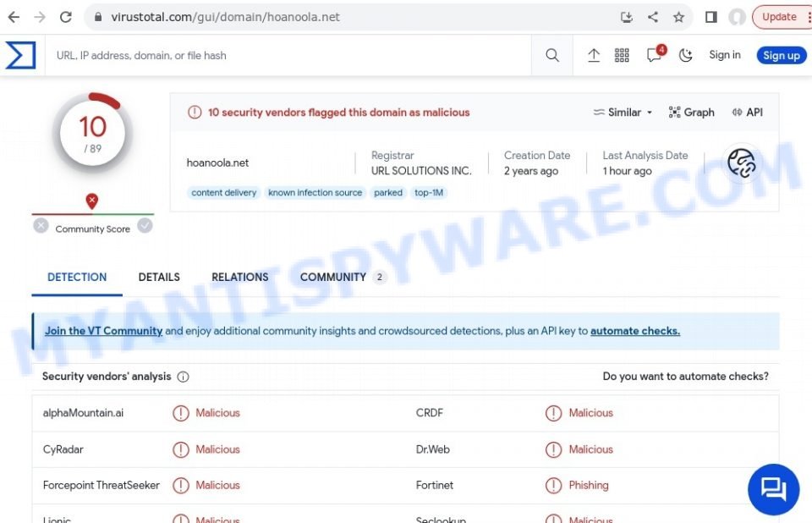Click the 10/89 detection score gauge
The image size is (812, 523).
click(x=92, y=133)
